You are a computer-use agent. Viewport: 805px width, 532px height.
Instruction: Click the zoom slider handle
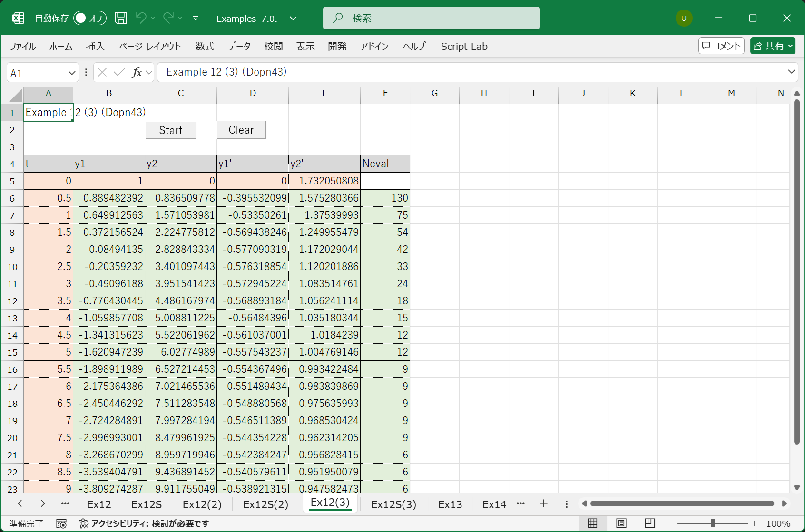(712, 523)
